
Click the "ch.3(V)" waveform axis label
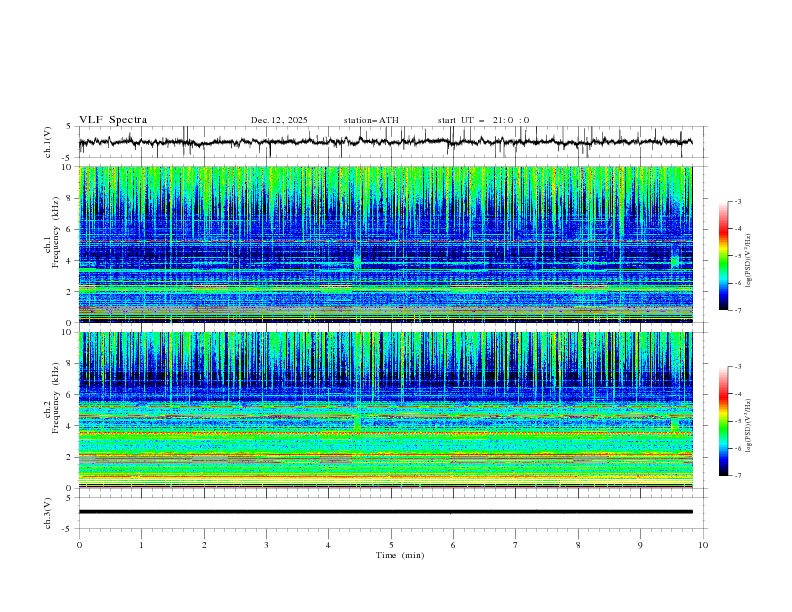click(48, 513)
